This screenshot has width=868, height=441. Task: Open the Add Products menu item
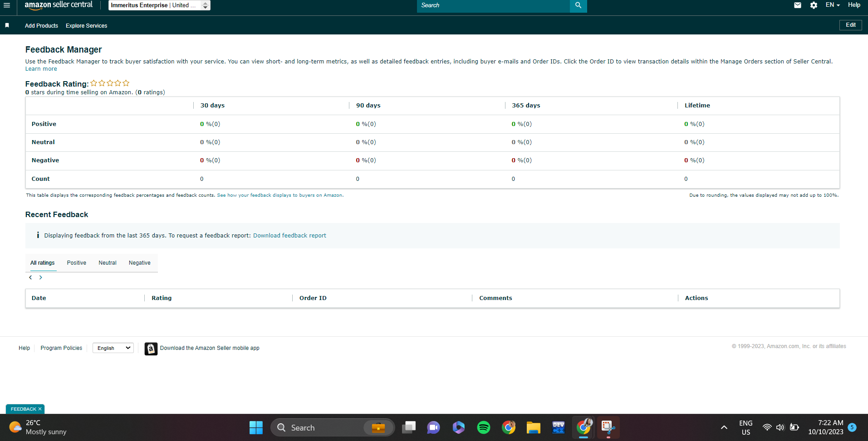click(x=41, y=26)
